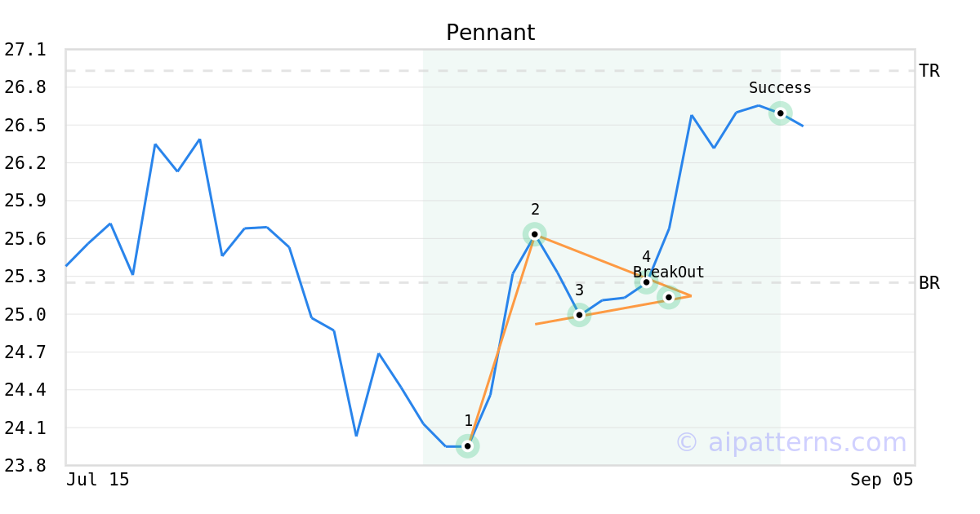Click the 25.3 price axis label

(25, 277)
